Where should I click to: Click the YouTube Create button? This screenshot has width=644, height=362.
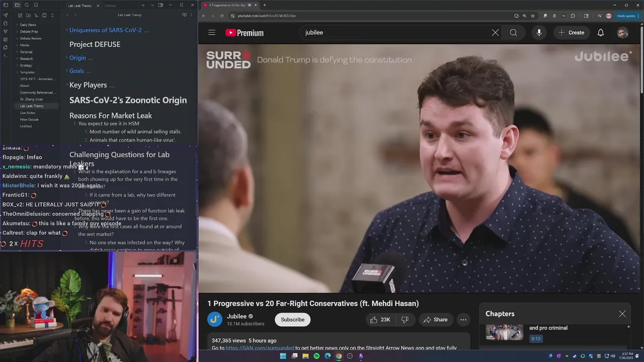click(x=571, y=33)
